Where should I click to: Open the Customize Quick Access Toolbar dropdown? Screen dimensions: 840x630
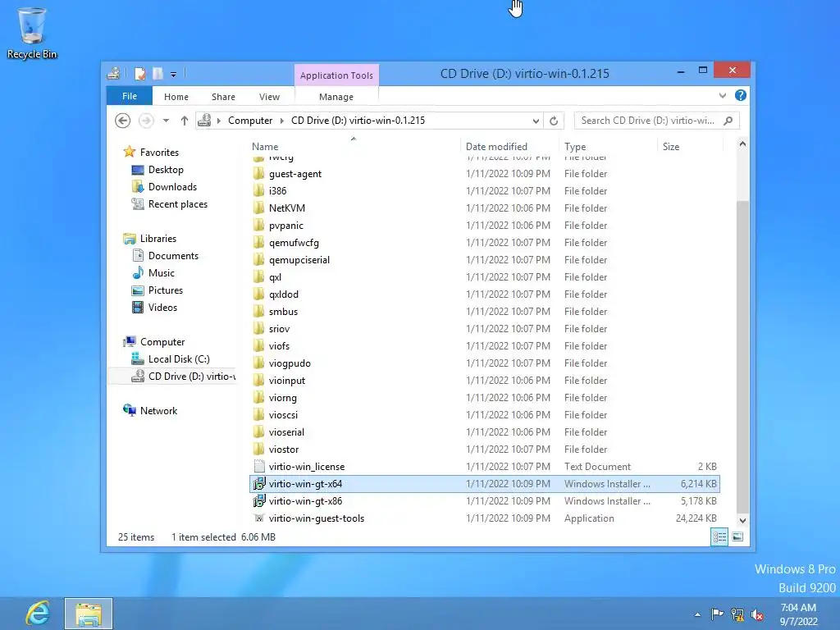(174, 75)
